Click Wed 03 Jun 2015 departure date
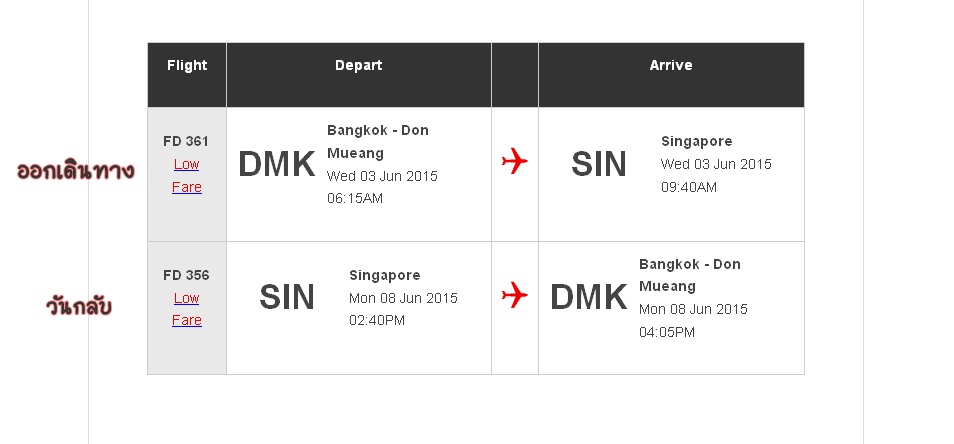 (382, 176)
